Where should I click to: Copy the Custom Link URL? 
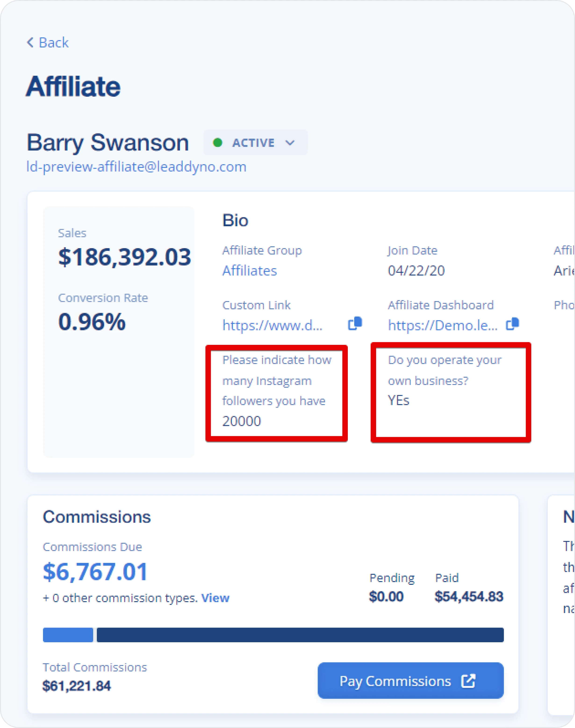[x=355, y=324]
